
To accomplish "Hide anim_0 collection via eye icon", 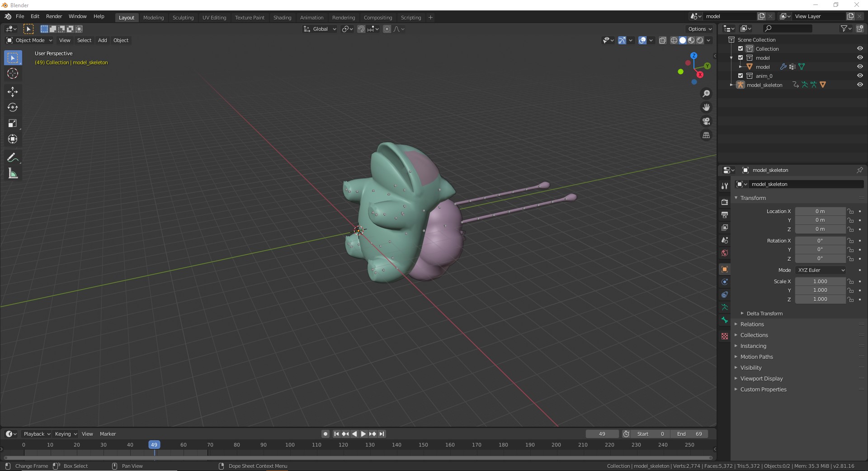I will 860,76.
